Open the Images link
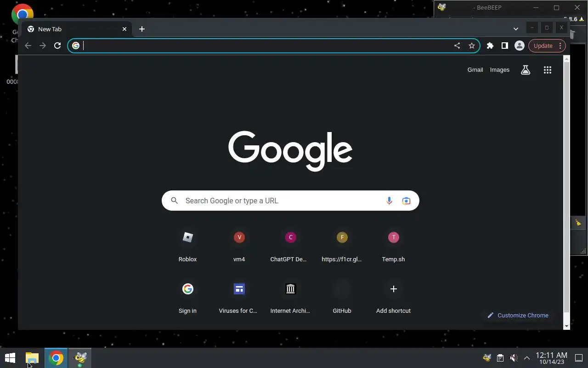 point(500,70)
